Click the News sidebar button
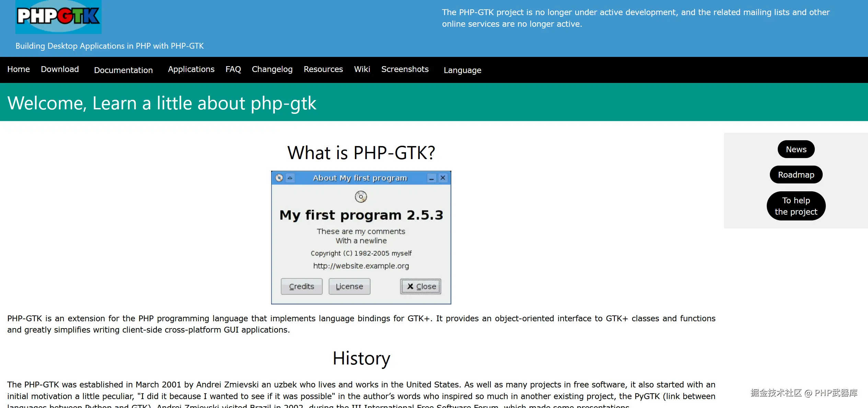 point(796,149)
